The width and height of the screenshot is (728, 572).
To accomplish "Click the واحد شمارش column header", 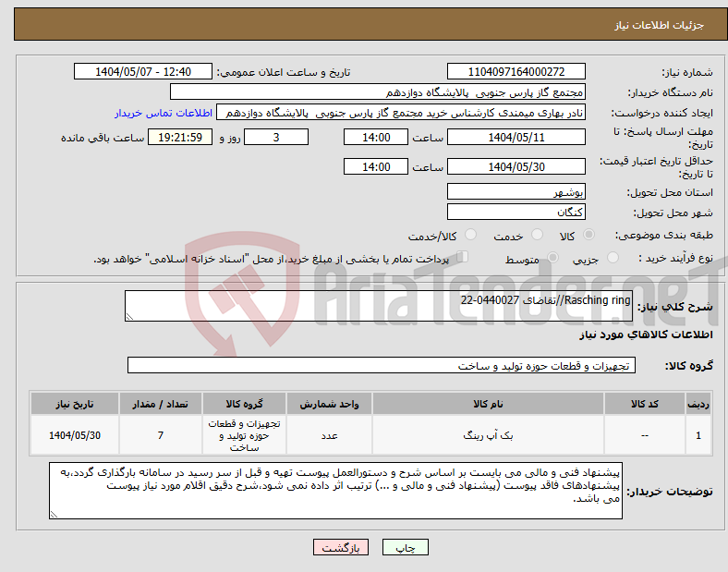I will tap(329, 404).
